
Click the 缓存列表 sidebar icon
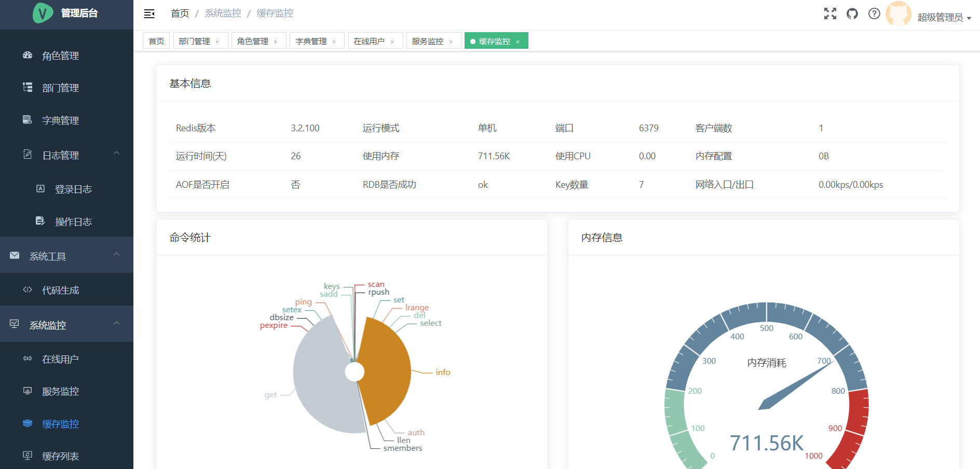[x=28, y=456]
